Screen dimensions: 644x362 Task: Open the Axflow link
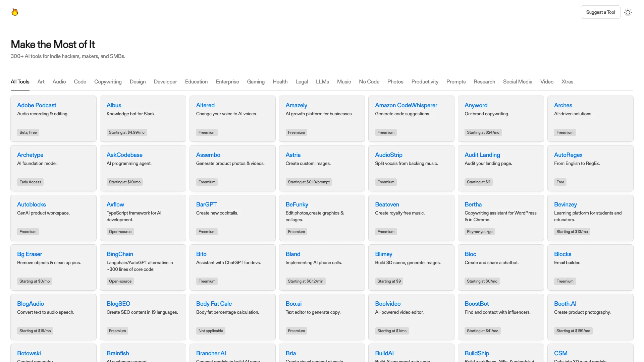pyautogui.click(x=115, y=204)
